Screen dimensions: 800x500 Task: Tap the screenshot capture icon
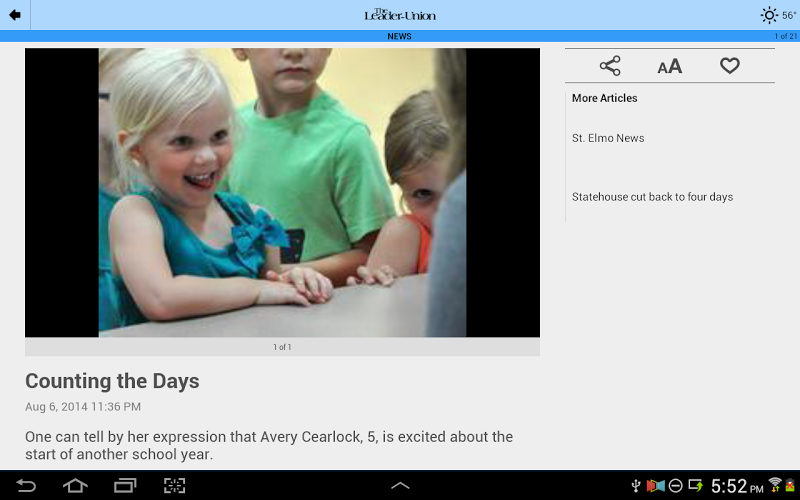point(174,485)
